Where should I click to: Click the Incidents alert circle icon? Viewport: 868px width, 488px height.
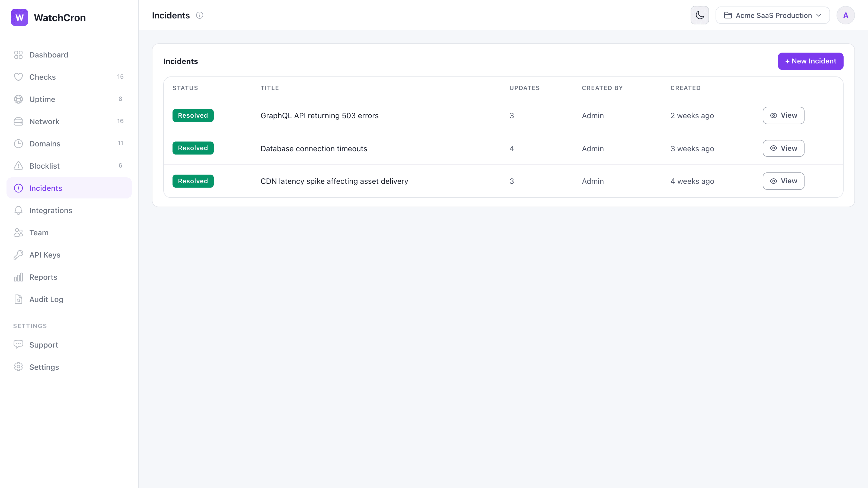pyautogui.click(x=18, y=188)
